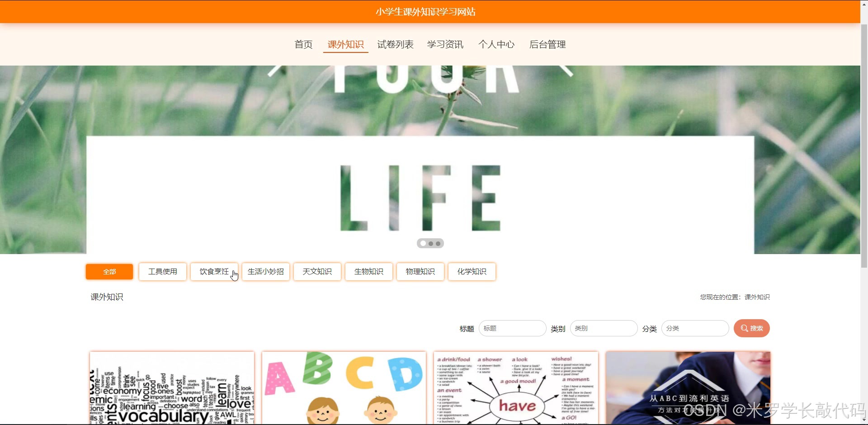Go to 个人中心 from the navigation
868x425 pixels.
496,44
